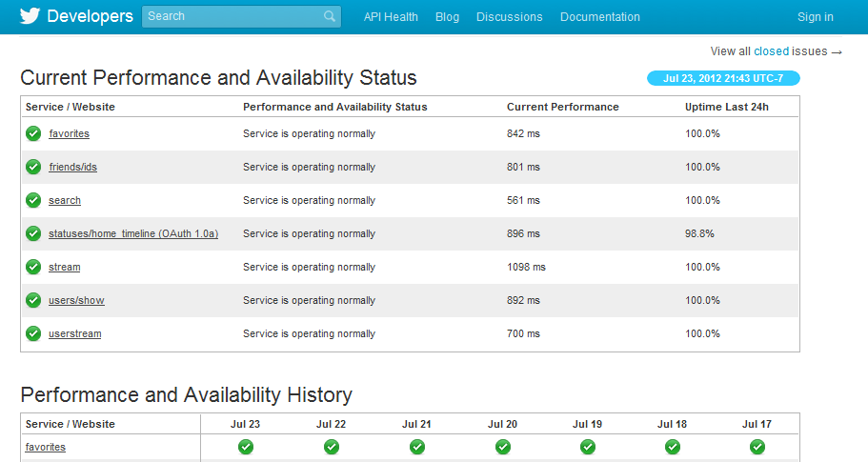Open the users/show service link
This screenshot has height=462, width=868.
pyautogui.click(x=76, y=300)
